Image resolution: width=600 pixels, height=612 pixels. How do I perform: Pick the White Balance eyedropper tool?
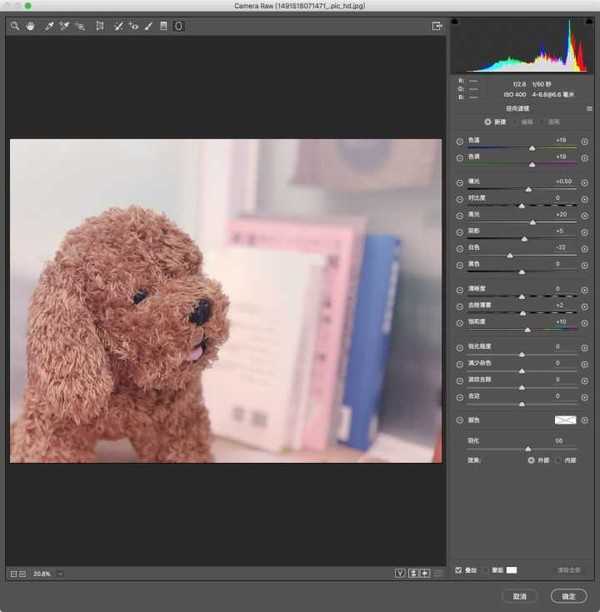48,26
